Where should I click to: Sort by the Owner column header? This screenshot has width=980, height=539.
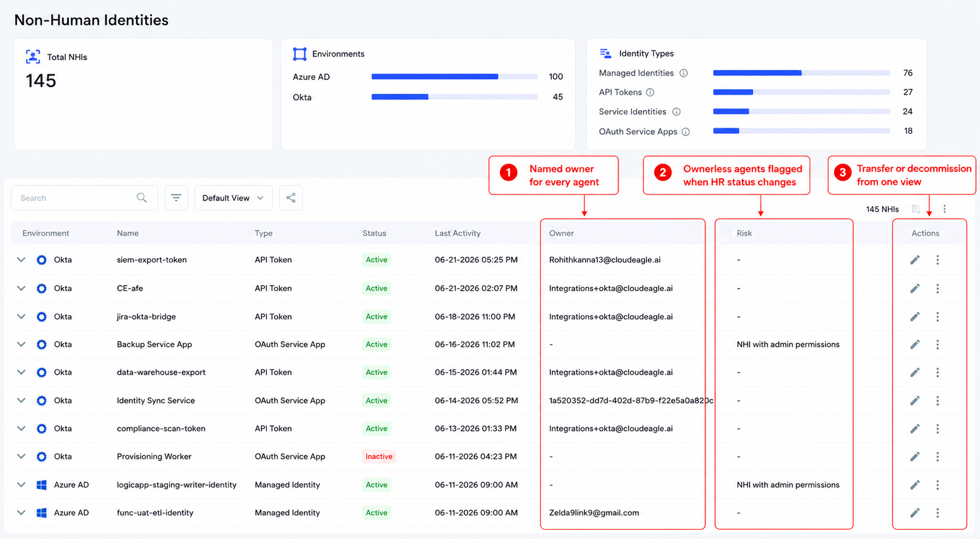tap(561, 233)
